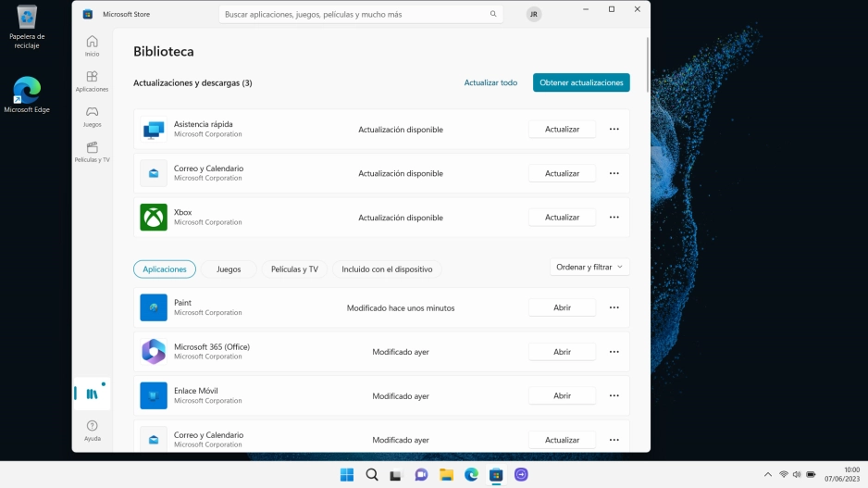Expand the Ordenar y filtrar dropdown
868x488 pixels.
click(589, 267)
